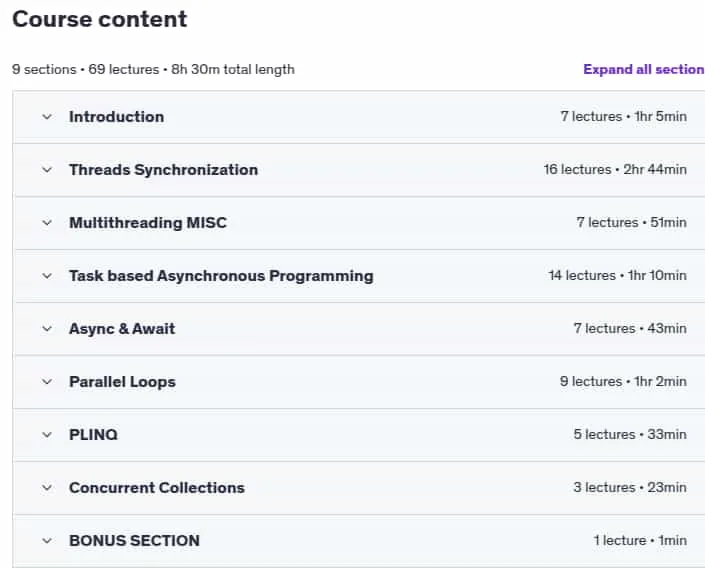Open the Threads Synchronization section title
The width and height of the screenshot is (705, 568).
pyautogui.click(x=164, y=170)
